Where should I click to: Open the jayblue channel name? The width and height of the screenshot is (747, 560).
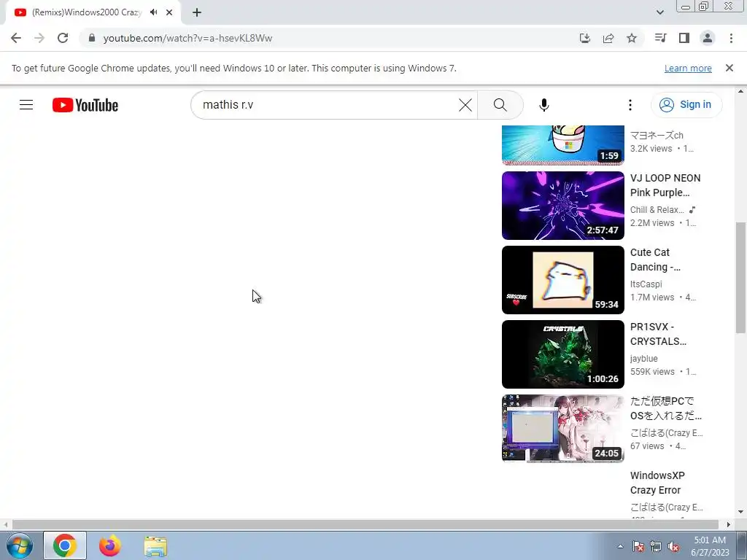pos(643,359)
